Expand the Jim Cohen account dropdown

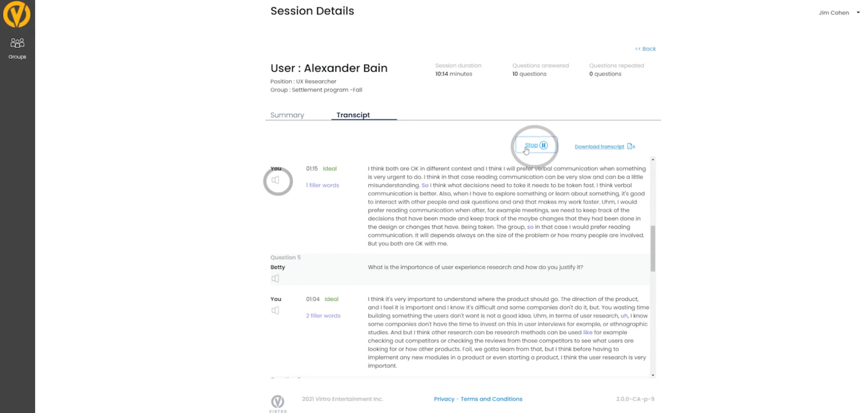point(858,13)
